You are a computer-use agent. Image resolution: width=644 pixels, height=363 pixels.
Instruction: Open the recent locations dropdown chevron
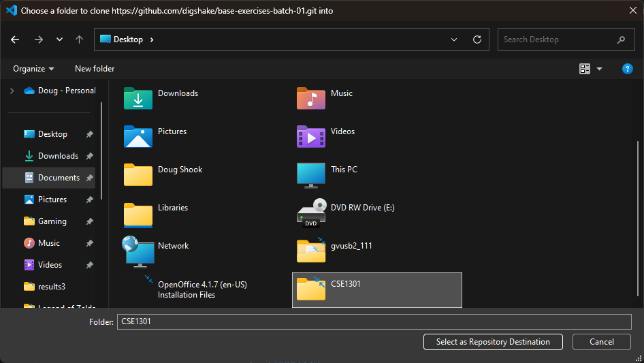[59, 40]
